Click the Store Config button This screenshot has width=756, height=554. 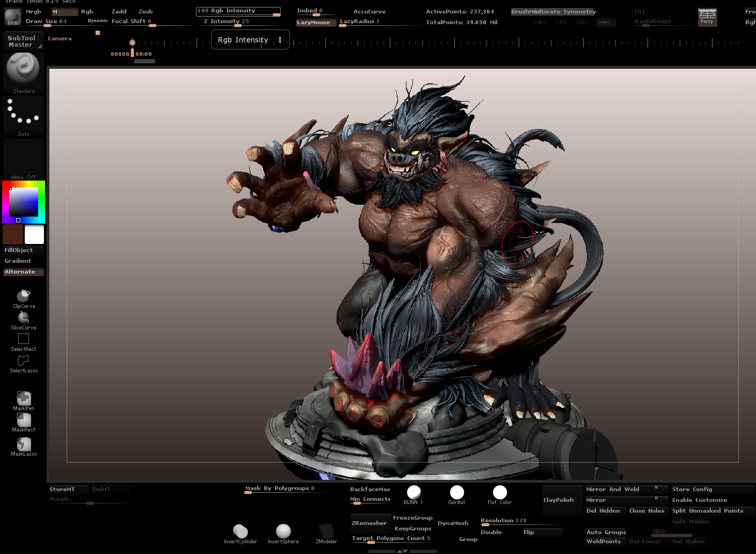712,490
